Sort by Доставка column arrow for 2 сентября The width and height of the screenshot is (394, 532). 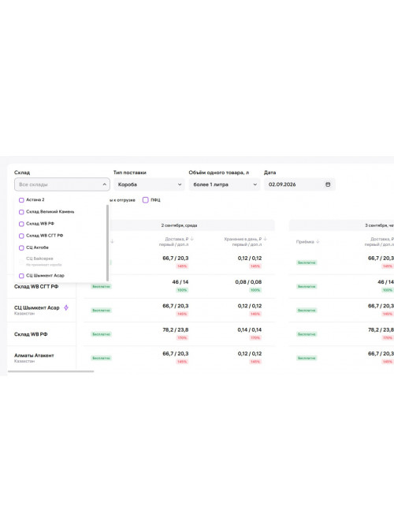pyautogui.click(x=192, y=239)
